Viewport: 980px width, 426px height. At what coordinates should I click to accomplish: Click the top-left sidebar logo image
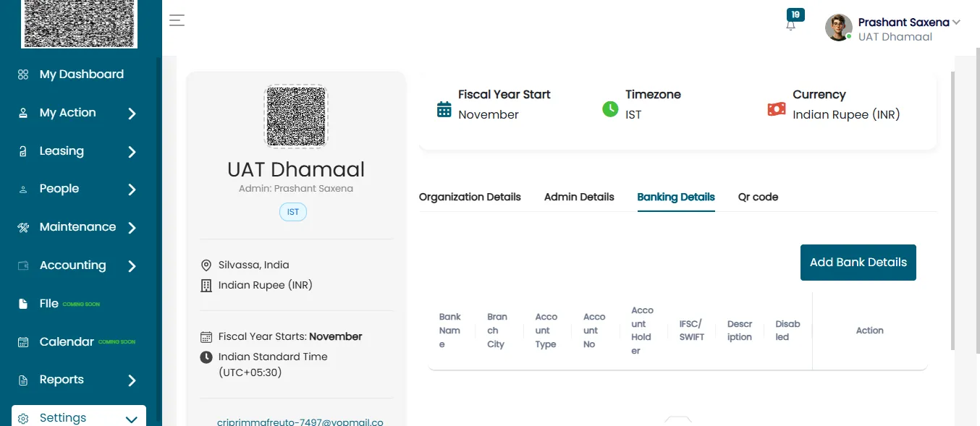click(x=80, y=23)
